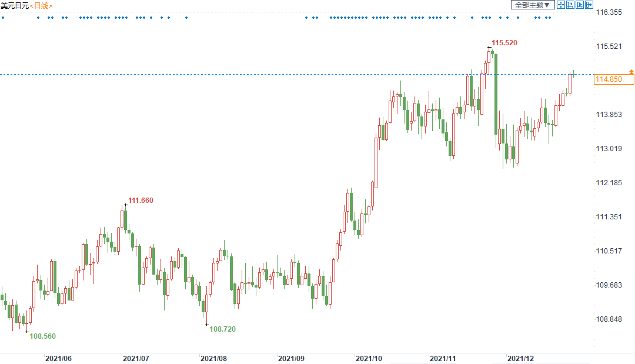Click the crosshair icon in top toolbar

560,5
